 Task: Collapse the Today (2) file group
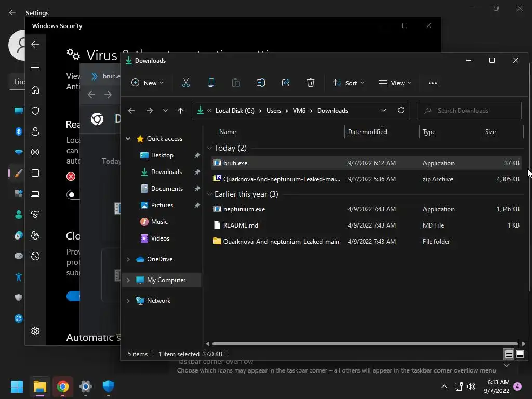210,148
